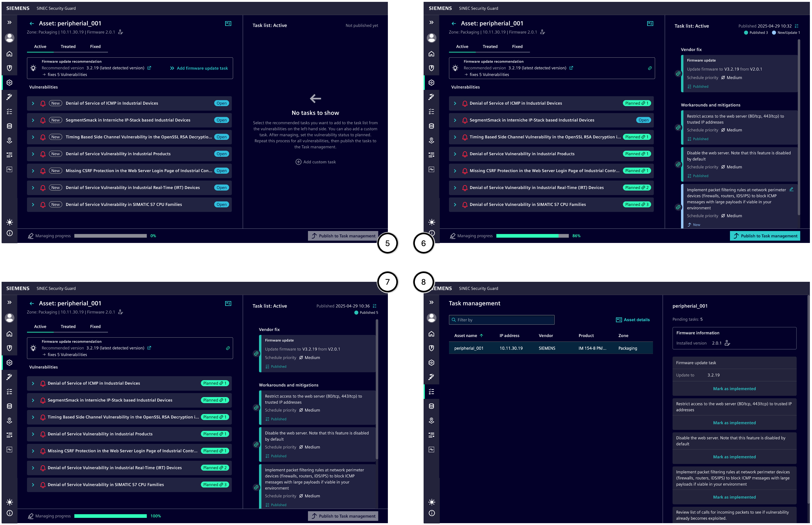Edit installed version 2.0.1 icon
This screenshot has width=812, height=525.
click(727, 343)
